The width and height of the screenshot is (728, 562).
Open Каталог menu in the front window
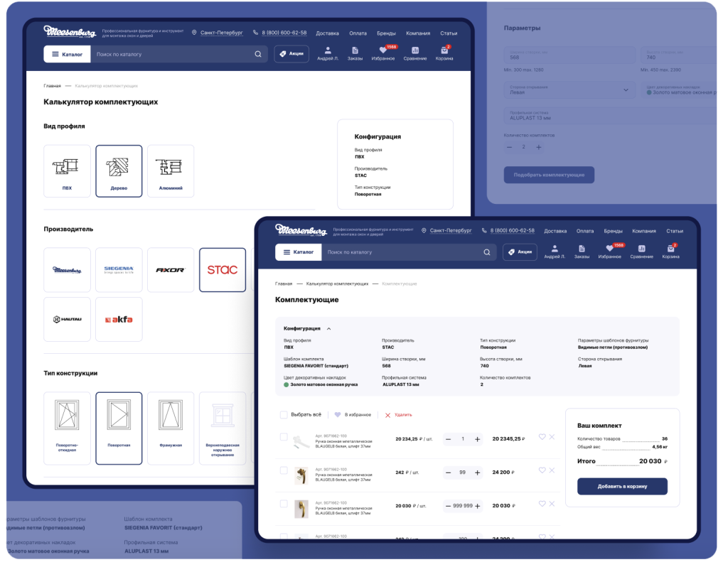click(x=298, y=252)
